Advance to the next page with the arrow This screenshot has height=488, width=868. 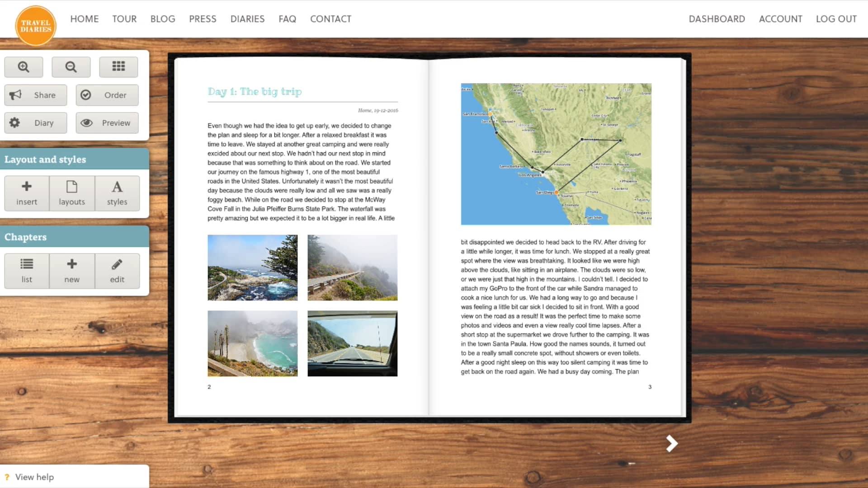671,443
